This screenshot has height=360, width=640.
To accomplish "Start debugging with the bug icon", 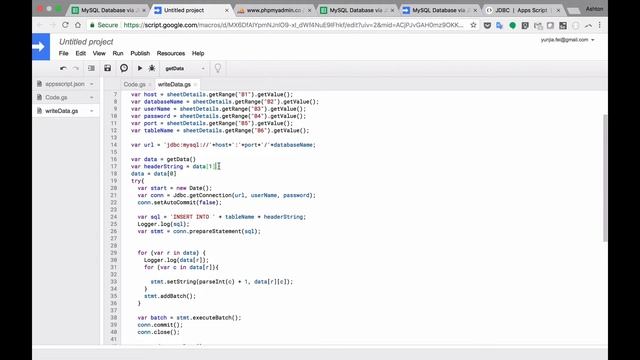I will point(152,68).
